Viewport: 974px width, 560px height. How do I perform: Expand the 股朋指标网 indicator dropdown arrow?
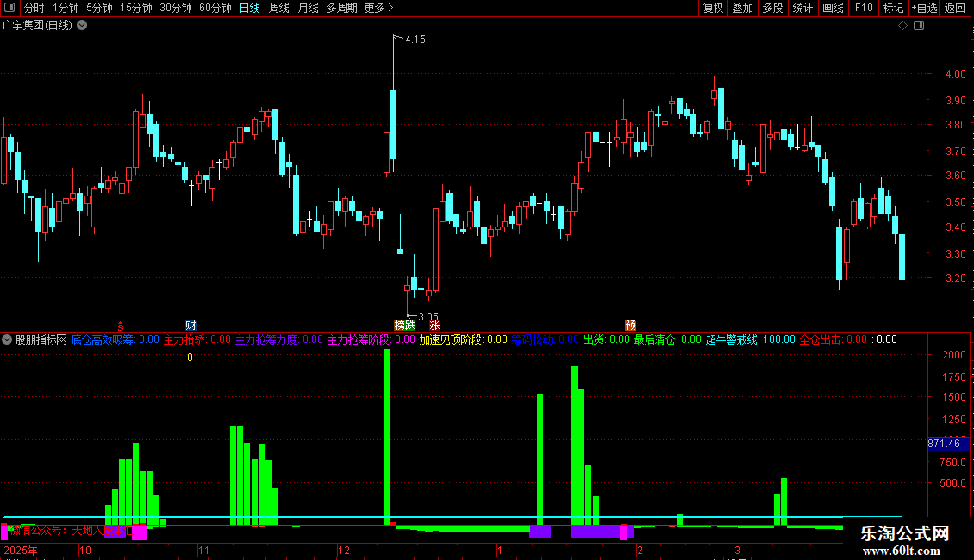(7, 339)
